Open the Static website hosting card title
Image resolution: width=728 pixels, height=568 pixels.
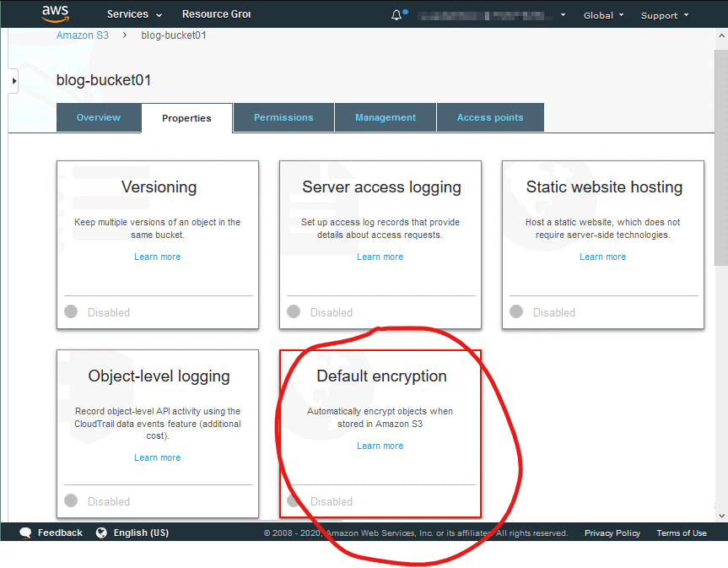click(x=604, y=187)
